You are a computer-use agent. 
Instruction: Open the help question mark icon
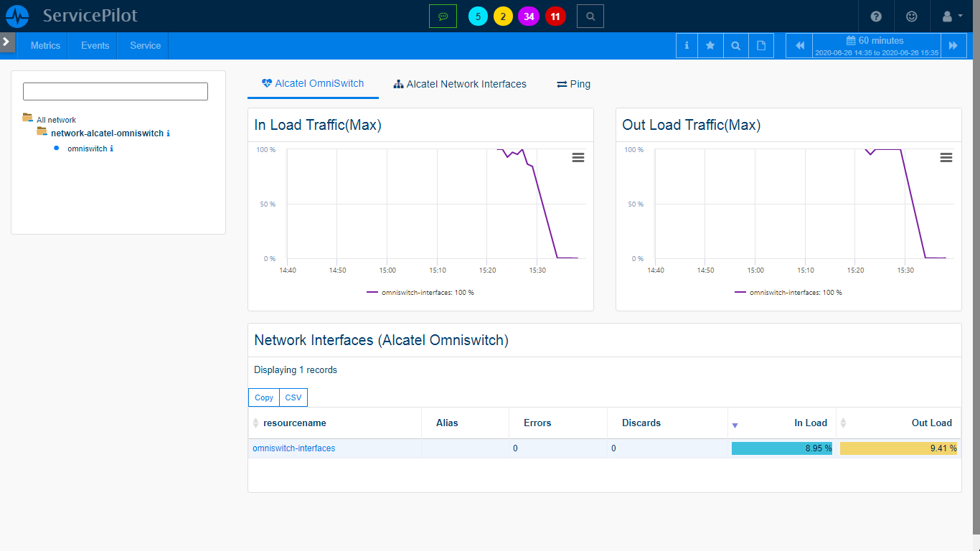(x=876, y=16)
